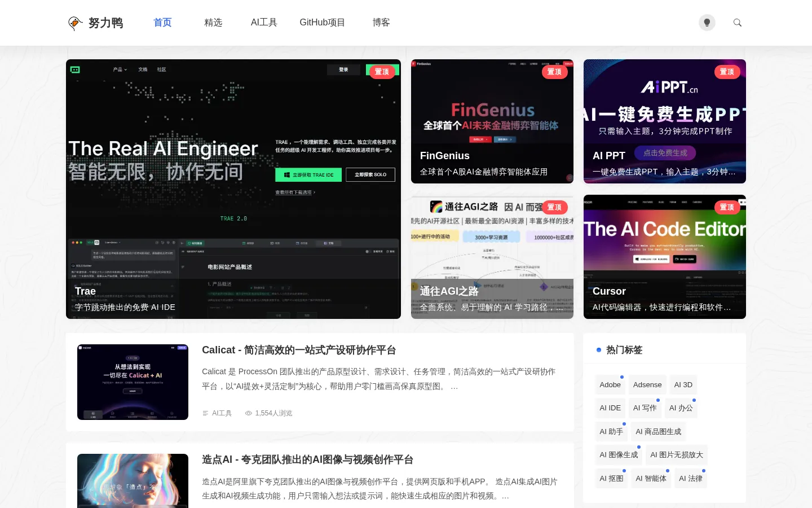
Task: Open the 博客 nav item
Action: (381, 23)
